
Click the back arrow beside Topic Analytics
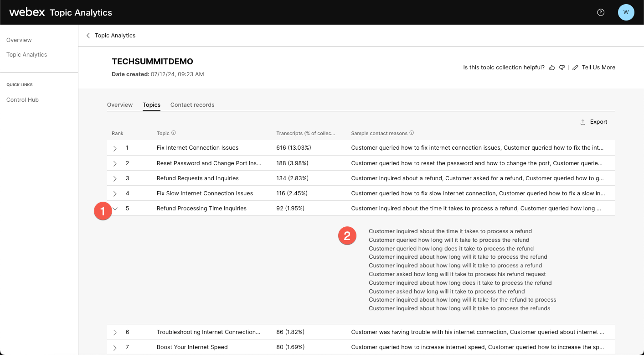coord(88,36)
